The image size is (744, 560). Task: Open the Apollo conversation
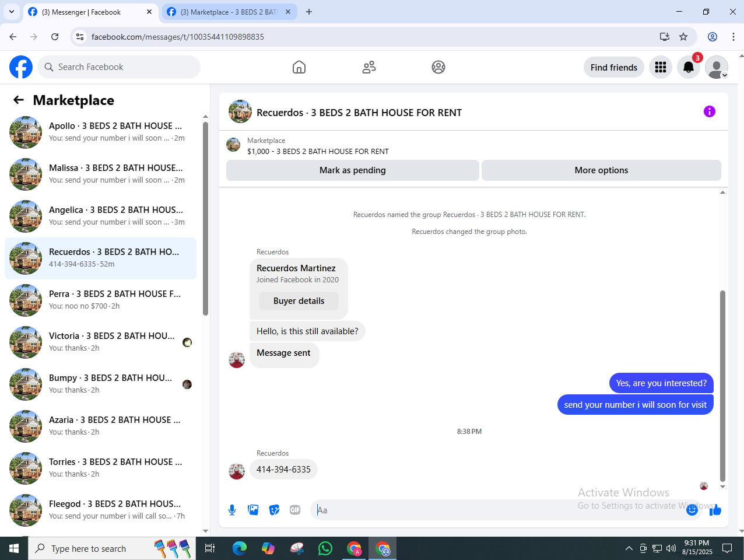click(100, 132)
